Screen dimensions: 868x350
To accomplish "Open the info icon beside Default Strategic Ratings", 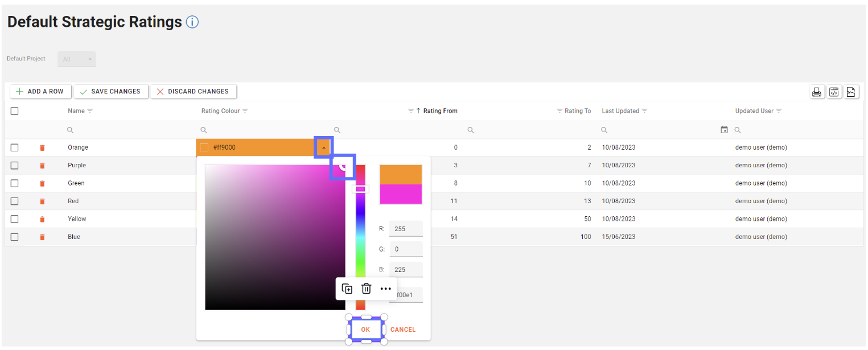I will pyautogui.click(x=192, y=22).
